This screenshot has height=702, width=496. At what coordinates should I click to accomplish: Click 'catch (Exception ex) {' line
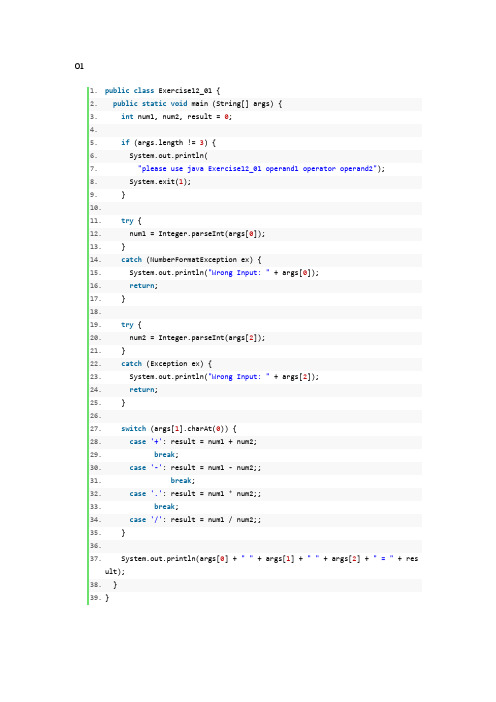point(167,364)
